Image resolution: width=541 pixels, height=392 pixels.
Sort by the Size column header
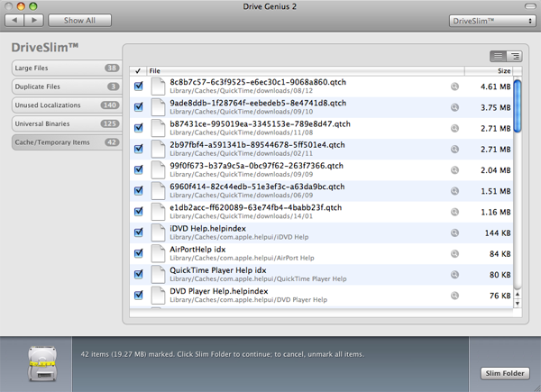click(489, 71)
